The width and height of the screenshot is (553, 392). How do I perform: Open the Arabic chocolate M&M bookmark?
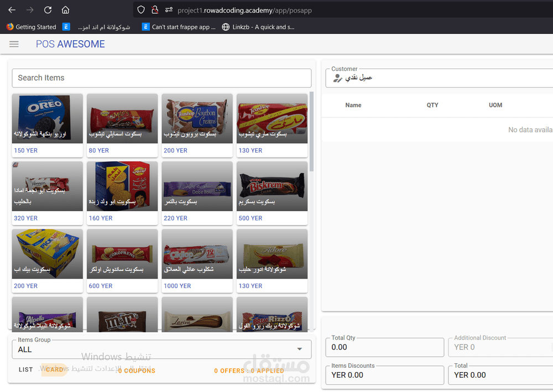pos(96,27)
